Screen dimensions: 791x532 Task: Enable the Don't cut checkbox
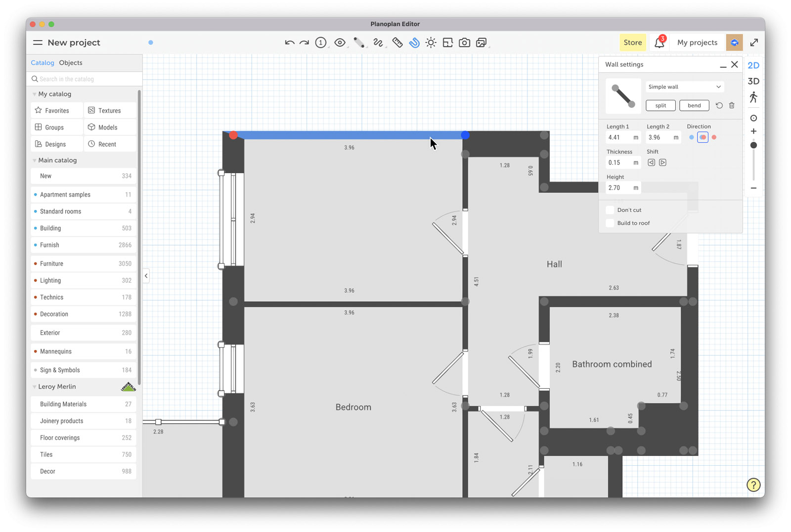click(610, 210)
